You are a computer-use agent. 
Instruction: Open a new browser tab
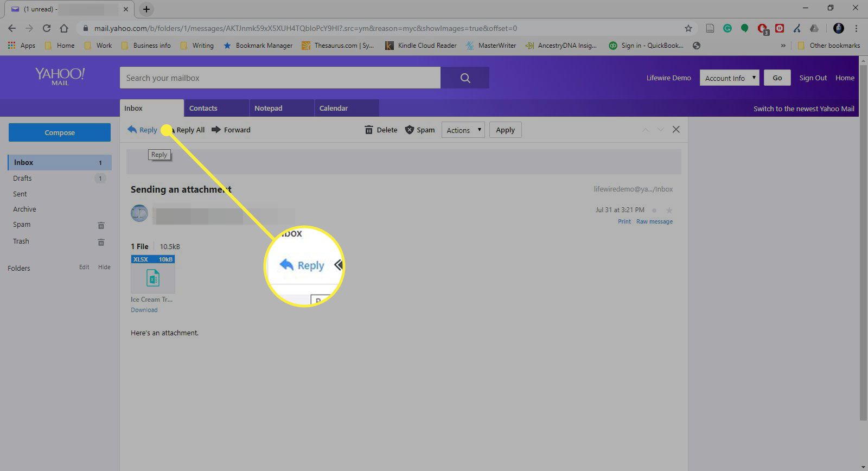146,9
